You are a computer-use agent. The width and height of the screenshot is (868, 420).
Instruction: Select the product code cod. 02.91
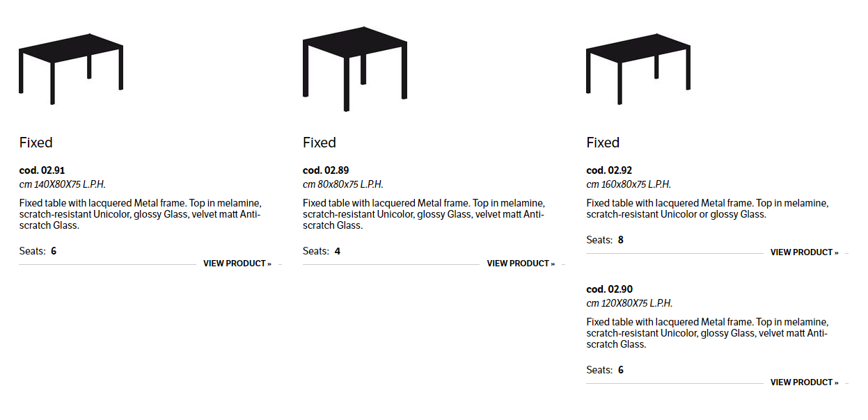tap(42, 170)
